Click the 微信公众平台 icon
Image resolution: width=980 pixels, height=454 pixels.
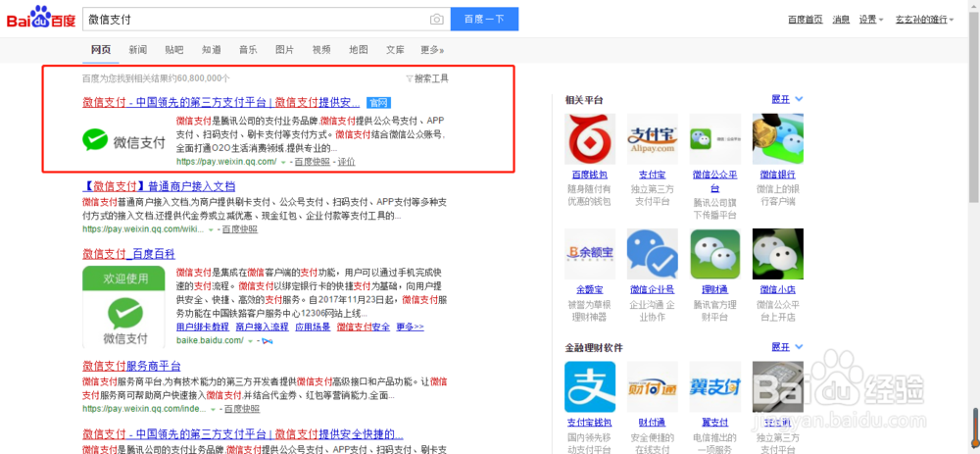click(715, 139)
